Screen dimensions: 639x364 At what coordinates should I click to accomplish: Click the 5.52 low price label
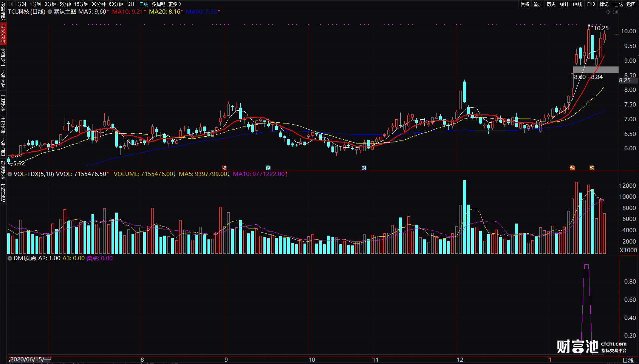[x=19, y=163]
